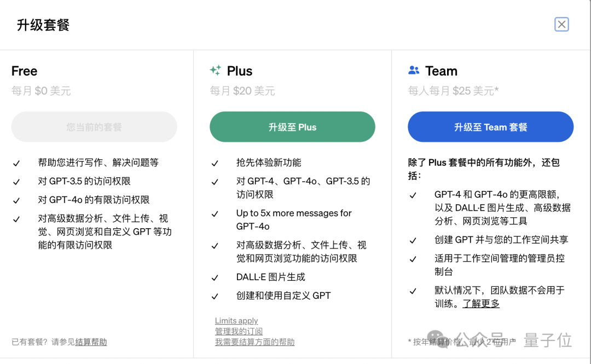
Task: Click GPT-4 和 GPT-4o 的更高限额 feature text
Action: [x=502, y=207]
